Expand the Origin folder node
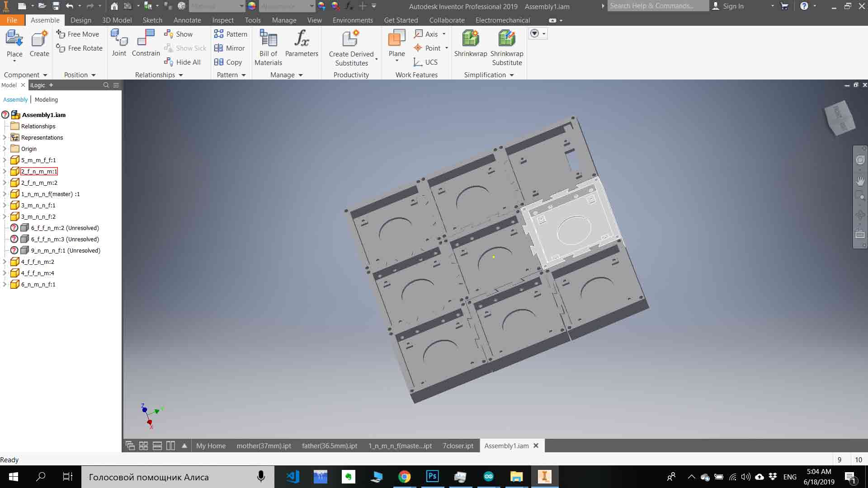 (x=5, y=149)
